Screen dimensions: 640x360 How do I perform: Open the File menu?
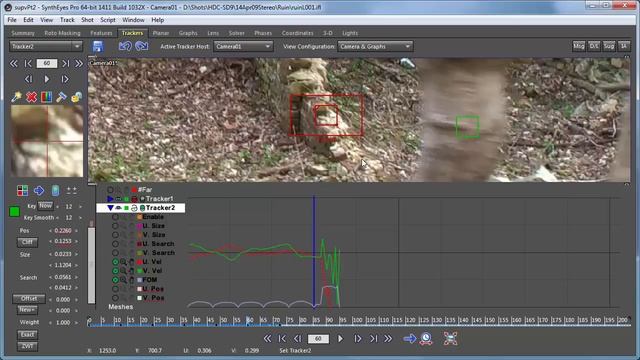tap(12, 20)
